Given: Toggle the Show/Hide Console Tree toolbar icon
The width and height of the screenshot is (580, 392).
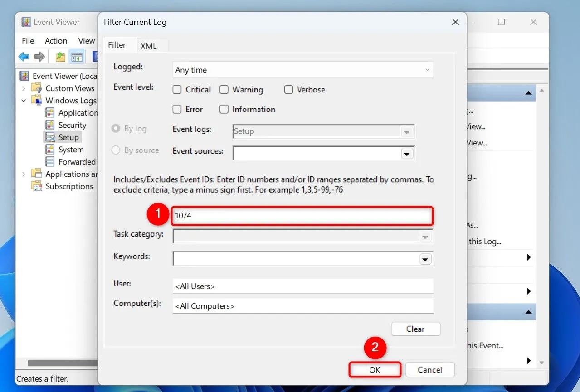Looking at the screenshot, I should pyautogui.click(x=77, y=56).
